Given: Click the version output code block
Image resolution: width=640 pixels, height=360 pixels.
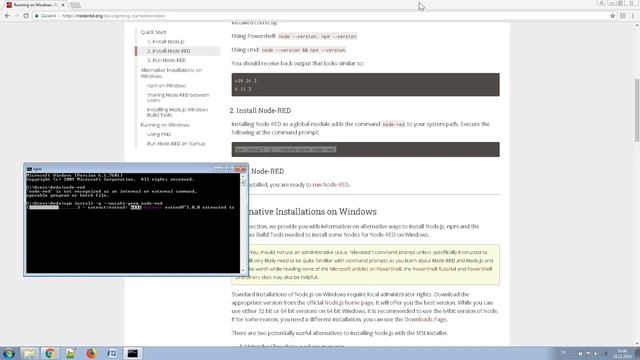Looking at the screenshot, I should click(365, 84).
